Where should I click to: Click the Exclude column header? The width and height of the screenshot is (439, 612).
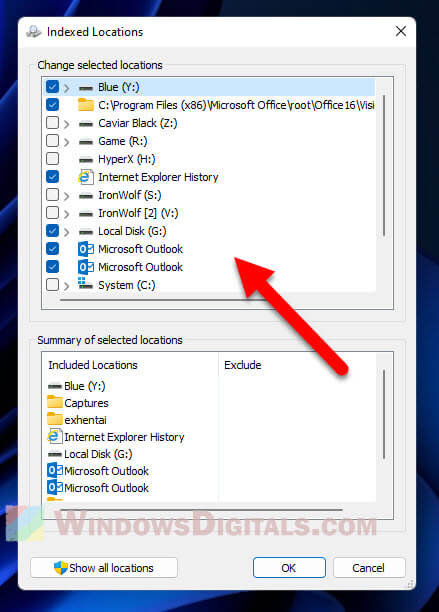pyautogui.click(x=243, y=365)
